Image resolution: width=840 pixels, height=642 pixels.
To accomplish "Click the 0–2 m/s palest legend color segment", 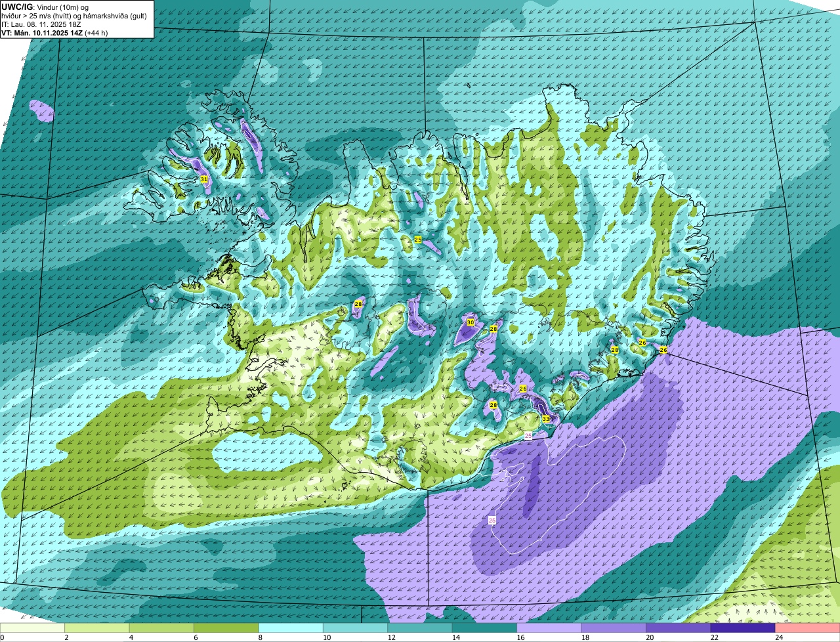I will [33, 628].
